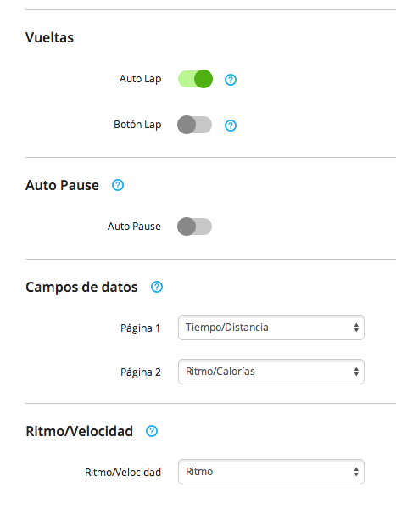Viewport: 396px width, 532px height.
Task: Open the help icon beside Auto Lap toggle
Action: click(x=231, y=80)
